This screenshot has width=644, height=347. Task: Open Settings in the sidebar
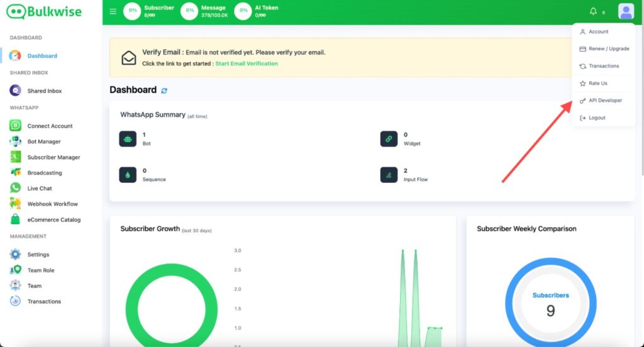tap(38, 255)
